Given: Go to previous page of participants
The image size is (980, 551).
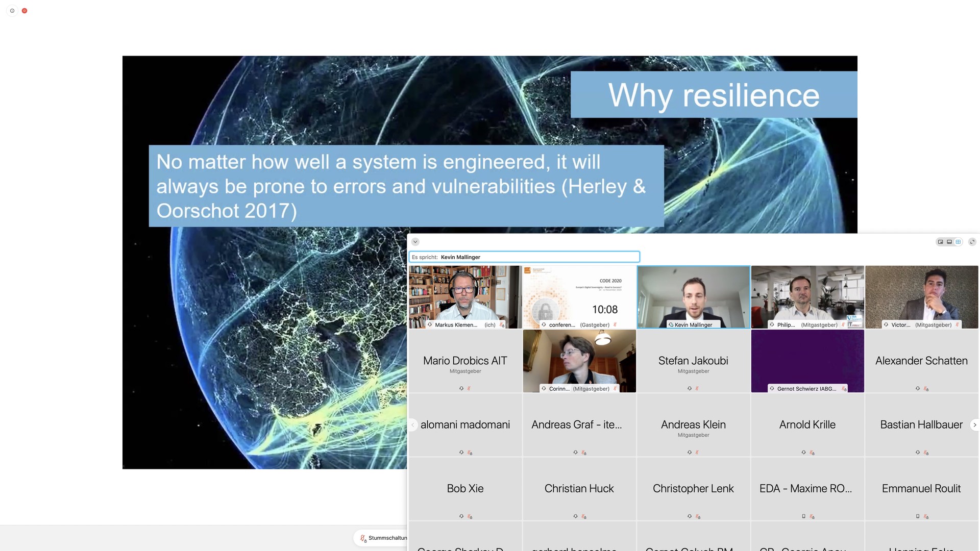Looking at the screenshot, I should click(x=413, y=424).
